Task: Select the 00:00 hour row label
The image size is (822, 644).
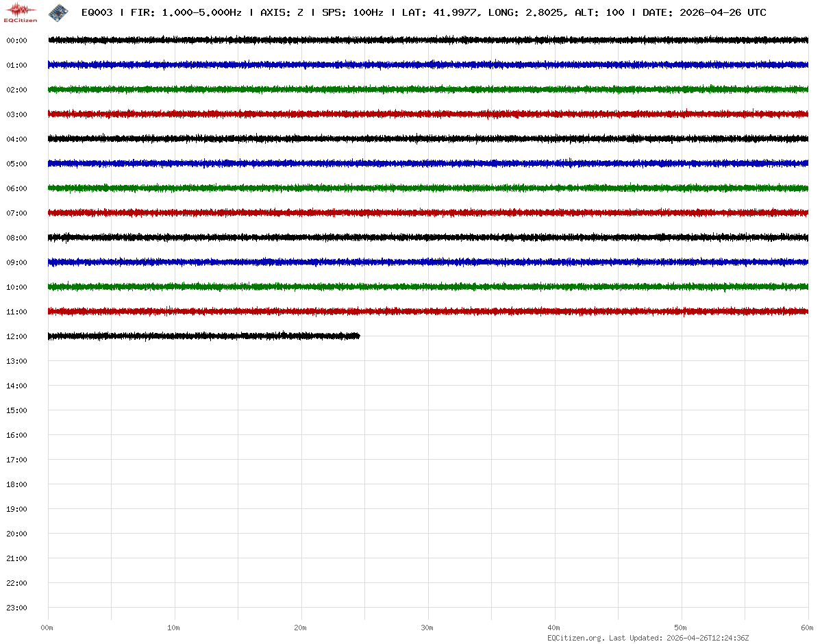Action: [16, 40]
